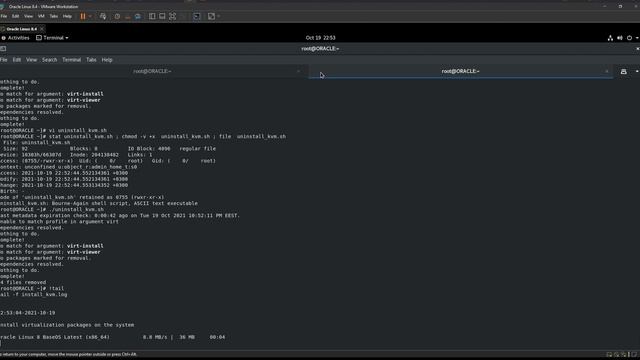640x360 pixels.
Task: Click the network status icon in top bar
Action: tap(610, 38)
